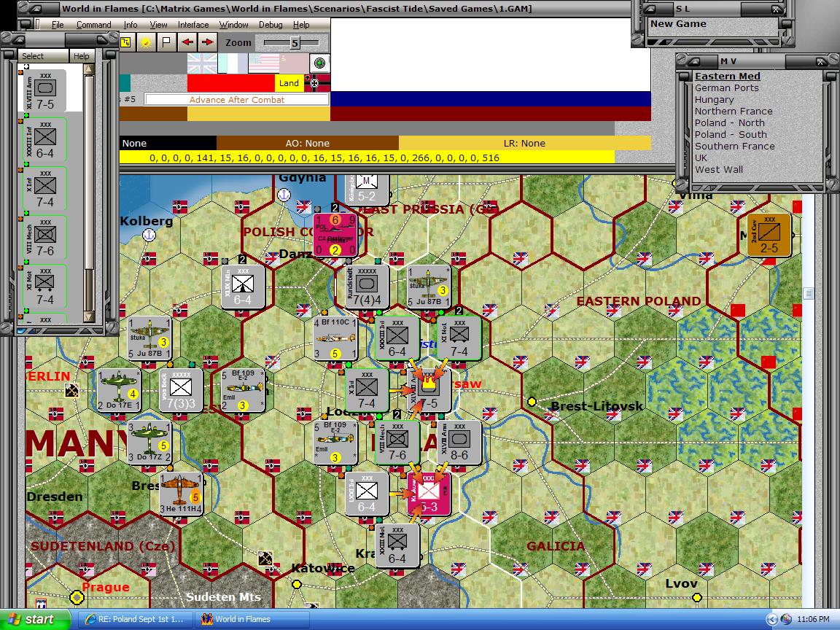Open the Help menu in unit panel

pos(82,56)
